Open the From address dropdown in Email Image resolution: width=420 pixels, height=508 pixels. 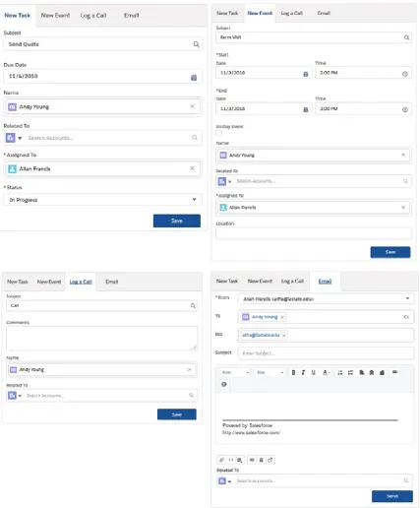tap(326, 298)
